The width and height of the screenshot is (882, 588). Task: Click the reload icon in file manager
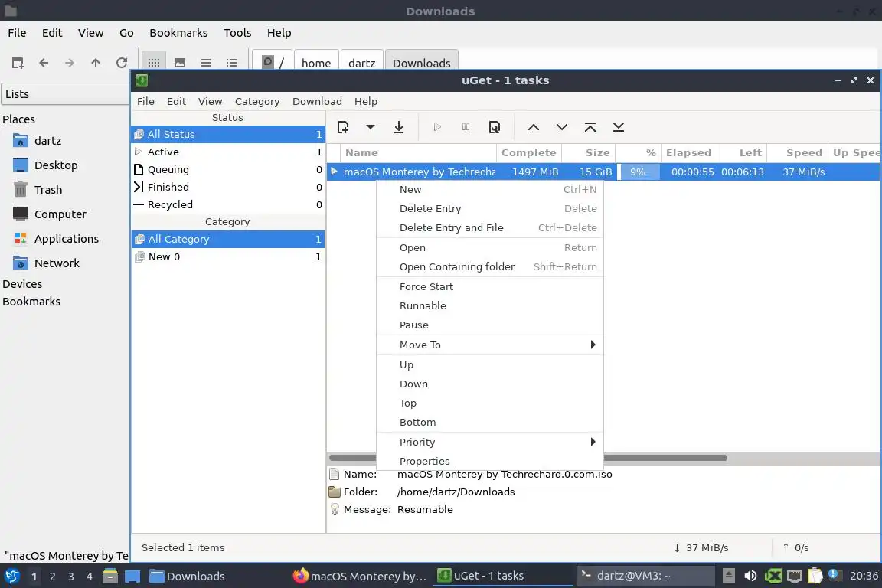click(x=122, y=63)
